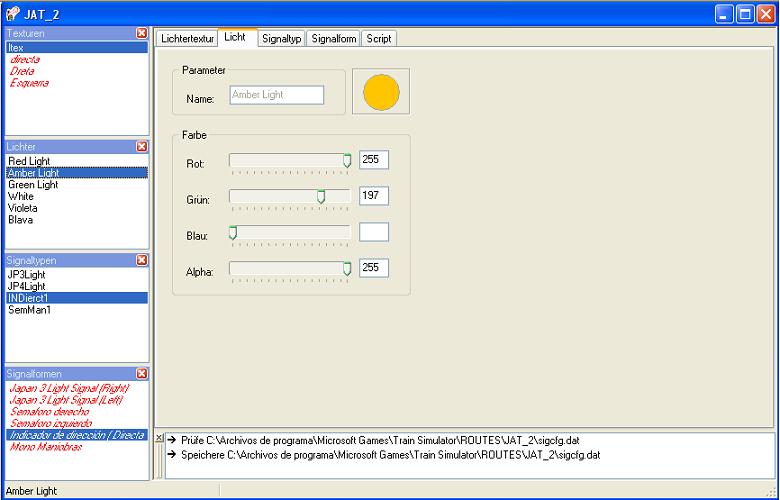Open the Signaltyp tab

pyautogui.click(x=281, y=39)
